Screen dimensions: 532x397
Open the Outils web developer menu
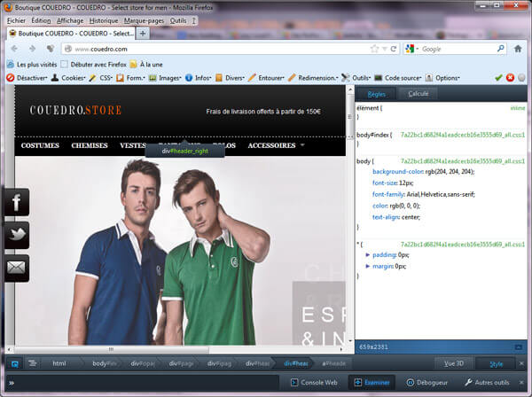(356, 78)
